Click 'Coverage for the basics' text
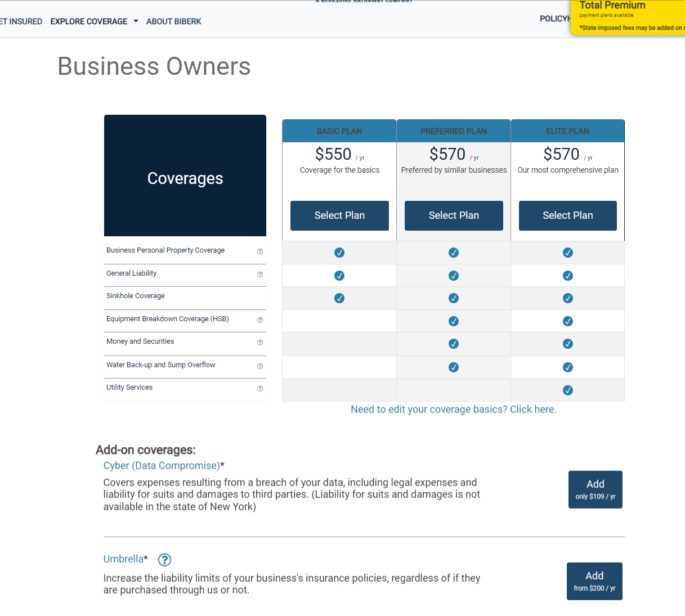685x616 pixels. pos(339,170)
